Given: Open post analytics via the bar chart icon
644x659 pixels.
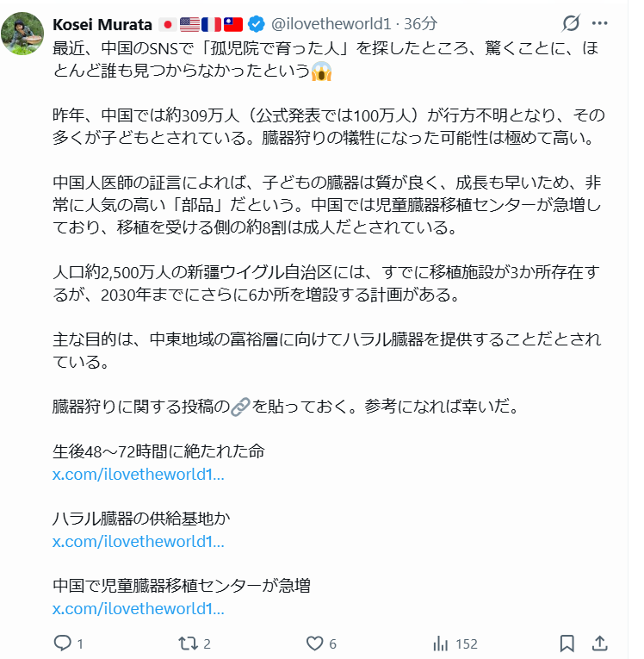Looking at the screenshot, I should pyautogui.click(x=440, y=643).
